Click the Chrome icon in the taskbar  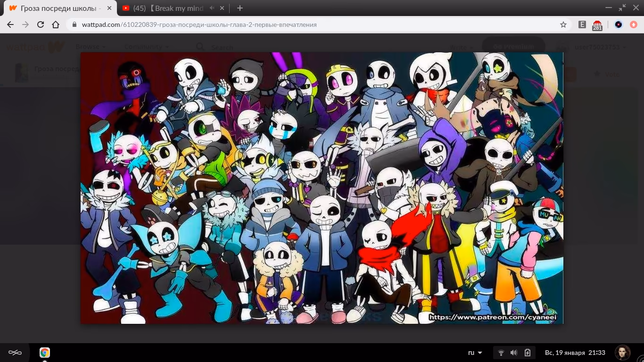[45, 353]
